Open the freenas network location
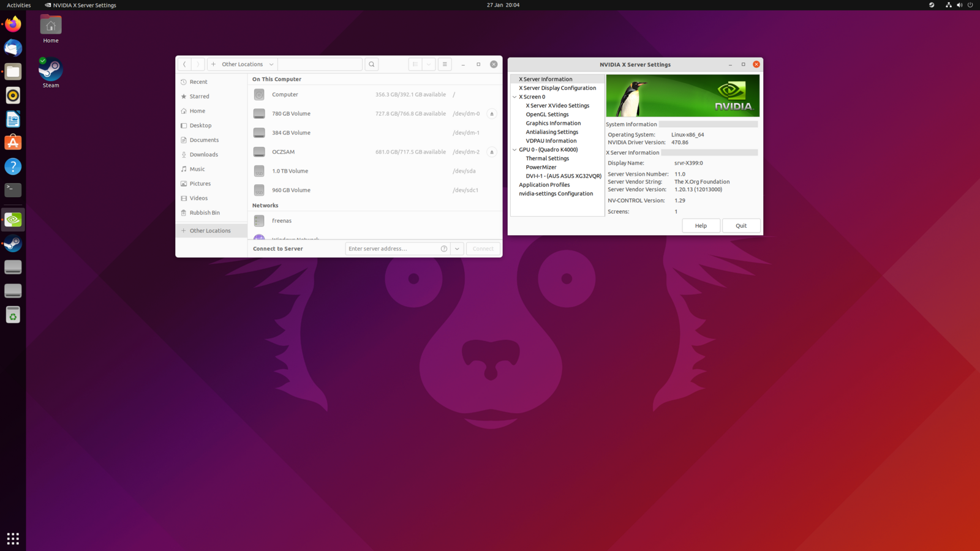The image size is (980, 551). (375, 220)
